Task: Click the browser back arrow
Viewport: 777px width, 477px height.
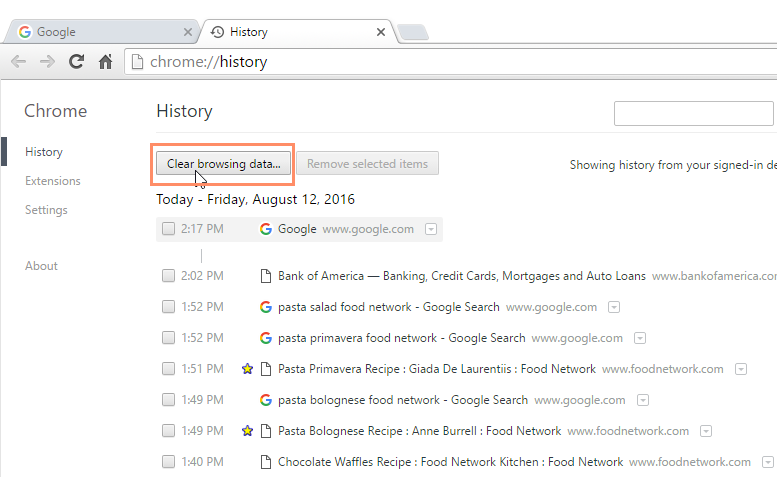Action: coord(18,62)
